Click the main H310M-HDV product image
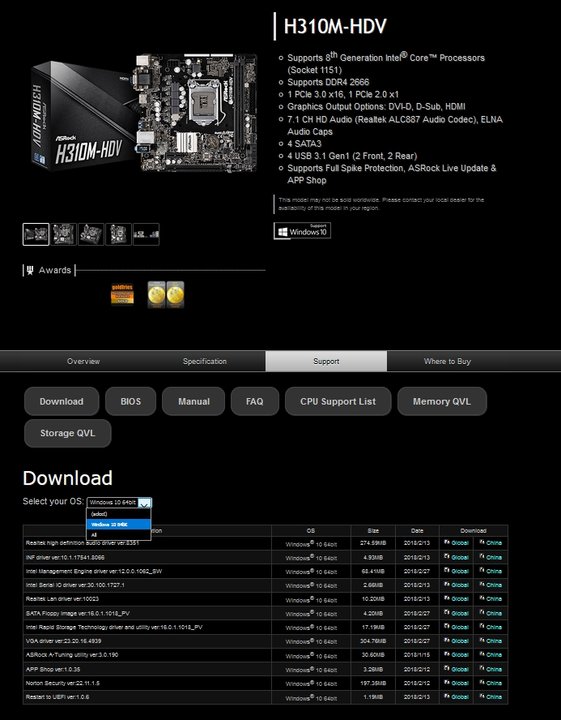The width and height of the screenshot is (561, 720). click(145, 112)
